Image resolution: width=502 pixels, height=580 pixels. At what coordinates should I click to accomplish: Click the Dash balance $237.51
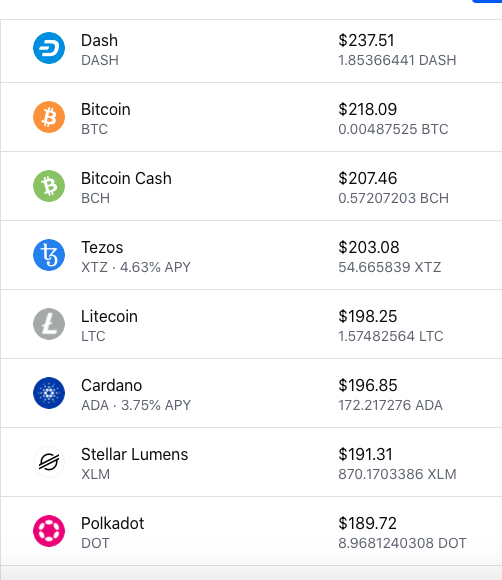point(366,40)
